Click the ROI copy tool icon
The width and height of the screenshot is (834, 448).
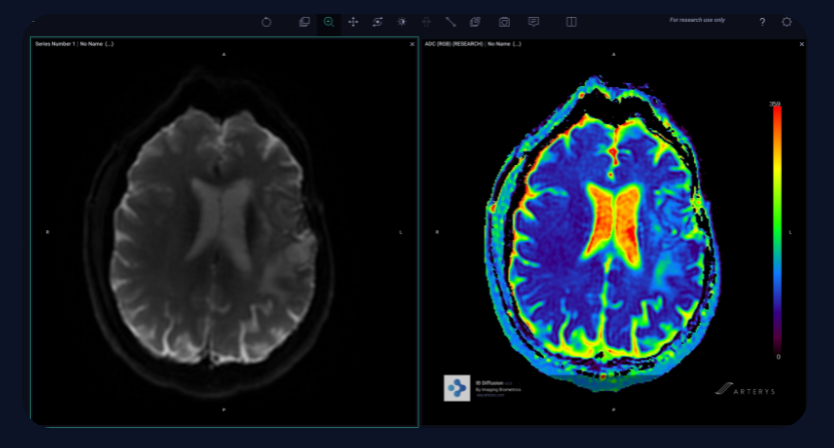point(475,22)
